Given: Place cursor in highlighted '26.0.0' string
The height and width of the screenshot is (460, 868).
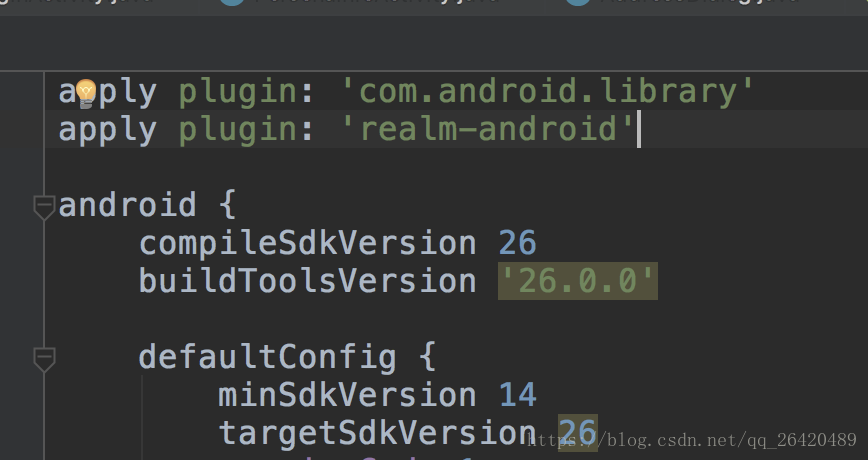Looking at the screenshot, I should coord(578,281).
